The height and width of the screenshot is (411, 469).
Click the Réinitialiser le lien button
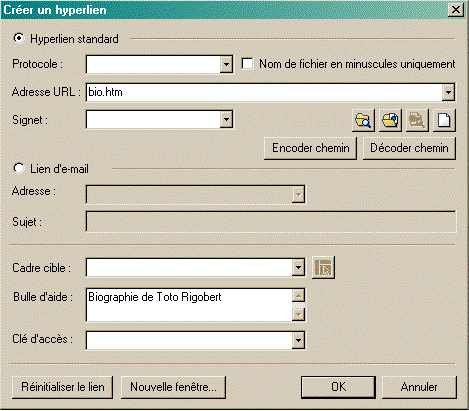tap(63, 387)
